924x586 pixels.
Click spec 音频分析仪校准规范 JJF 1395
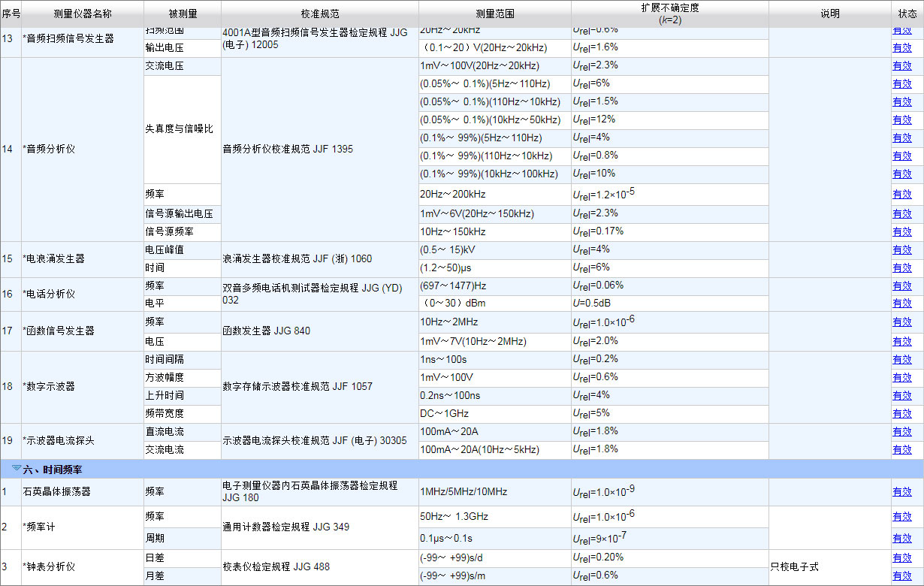coord(288,150)
